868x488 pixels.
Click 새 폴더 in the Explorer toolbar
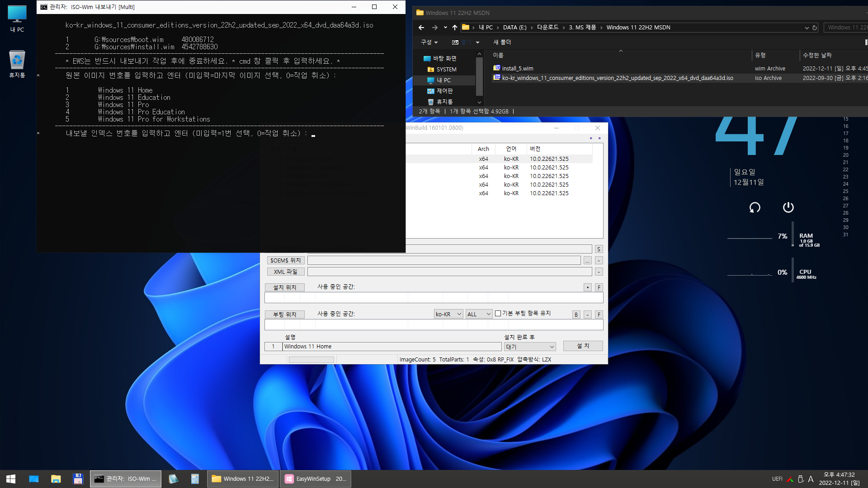point(502,42)
